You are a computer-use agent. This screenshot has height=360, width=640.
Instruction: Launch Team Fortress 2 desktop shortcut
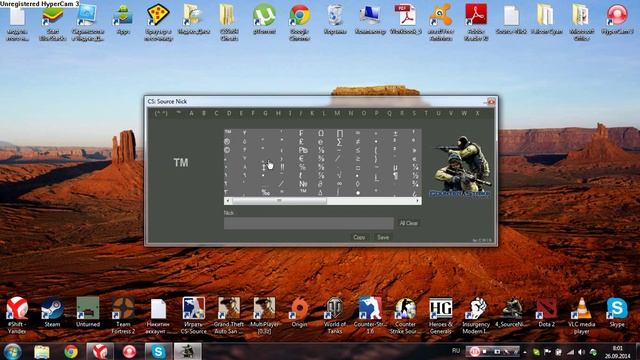coord(123,316)
